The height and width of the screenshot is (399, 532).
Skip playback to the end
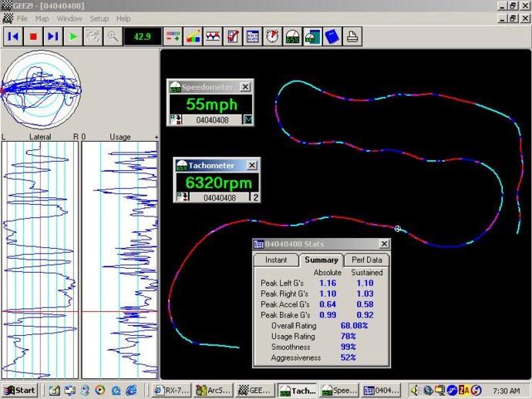52,36
